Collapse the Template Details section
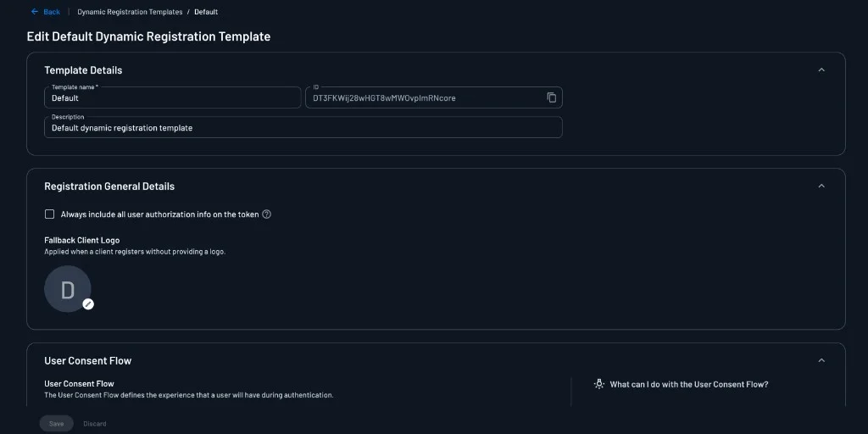The image size is (868, 434). [x=821, y=70]
